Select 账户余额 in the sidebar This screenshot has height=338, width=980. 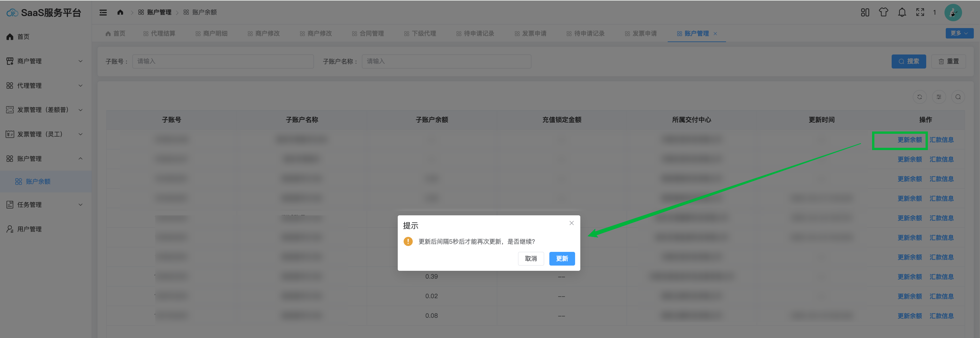coord(38,181)
